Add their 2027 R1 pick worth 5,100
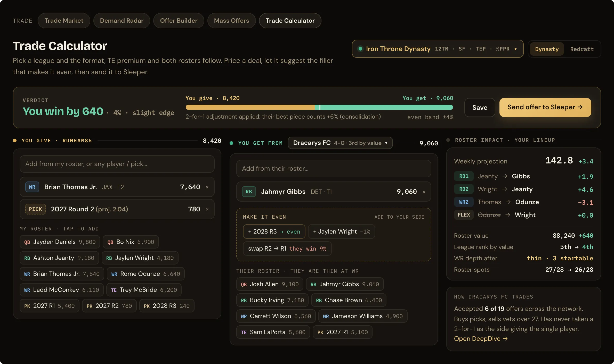The width and height of the screenshot is (614, 364). tap(343, 332)
